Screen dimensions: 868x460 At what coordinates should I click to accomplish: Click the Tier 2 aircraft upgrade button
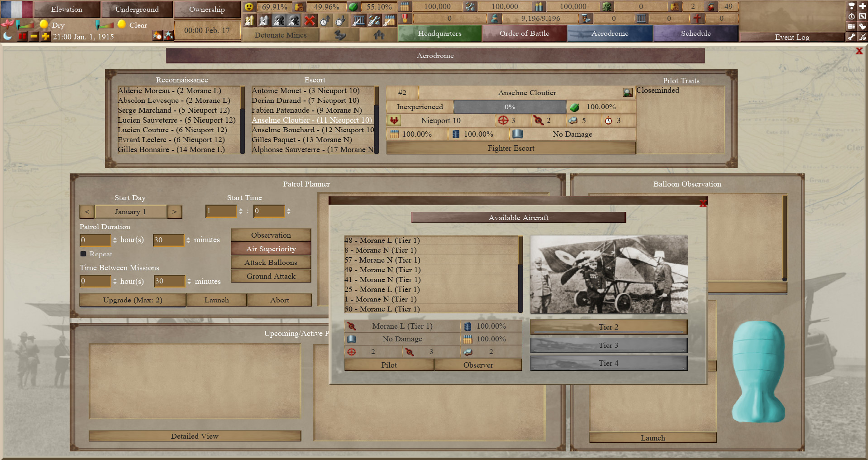point(608,326)
